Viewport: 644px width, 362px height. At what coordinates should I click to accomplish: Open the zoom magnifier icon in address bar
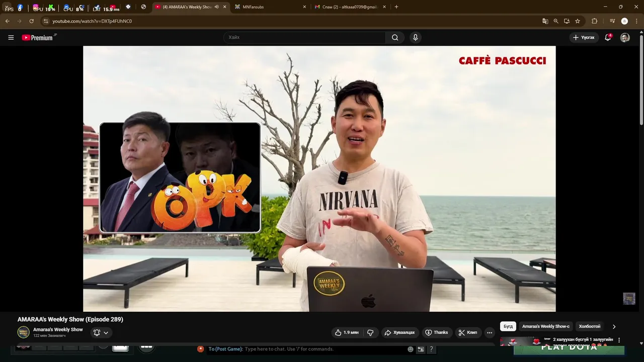[556, 21]
